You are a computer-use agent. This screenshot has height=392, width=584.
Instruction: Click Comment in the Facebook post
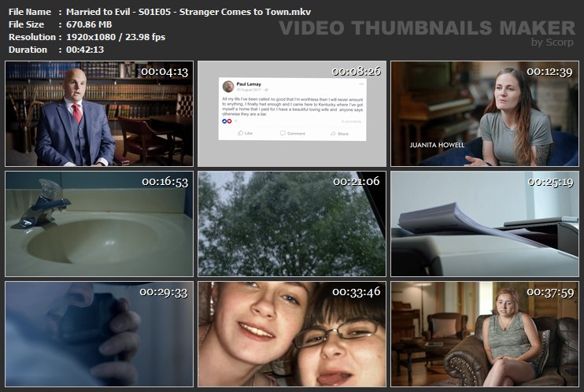tap(293, 133)
